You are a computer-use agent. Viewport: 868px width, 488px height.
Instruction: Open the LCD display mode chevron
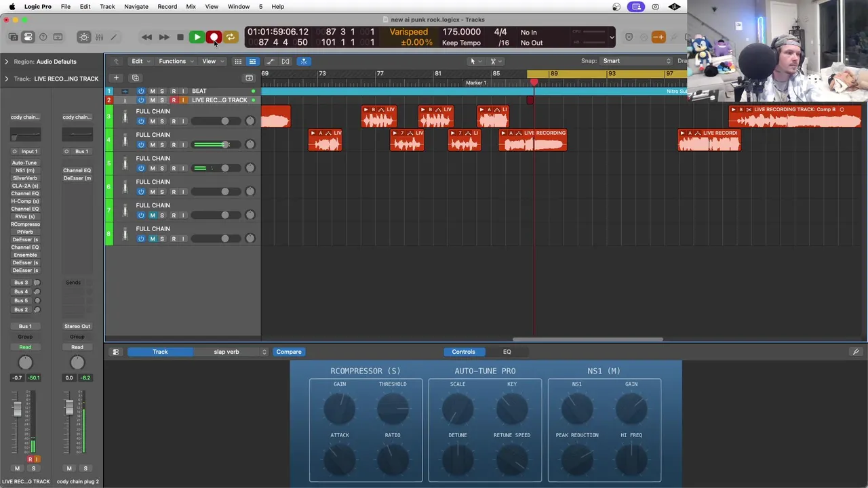tap(612, 37)
